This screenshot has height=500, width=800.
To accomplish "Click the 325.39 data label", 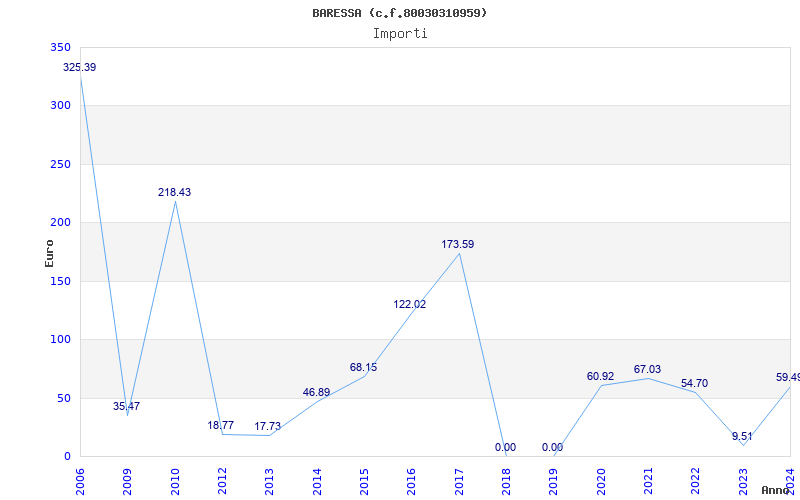I will (80, 67).
